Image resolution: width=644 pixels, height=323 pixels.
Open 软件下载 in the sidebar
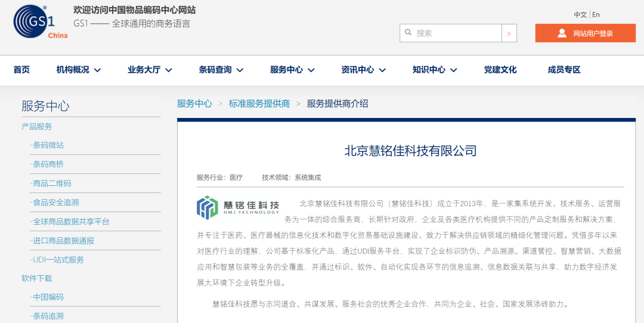pyautogui.click(x=36, y=279)
